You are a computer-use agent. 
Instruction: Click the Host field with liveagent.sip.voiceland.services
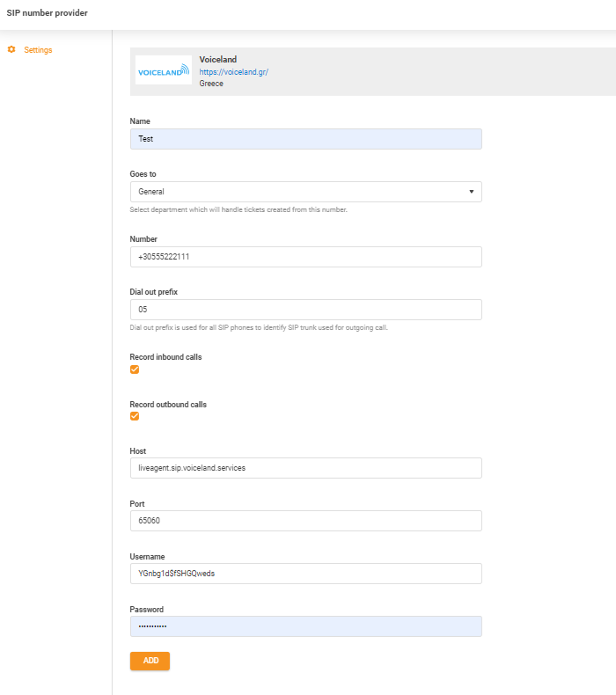click(305, 468)
